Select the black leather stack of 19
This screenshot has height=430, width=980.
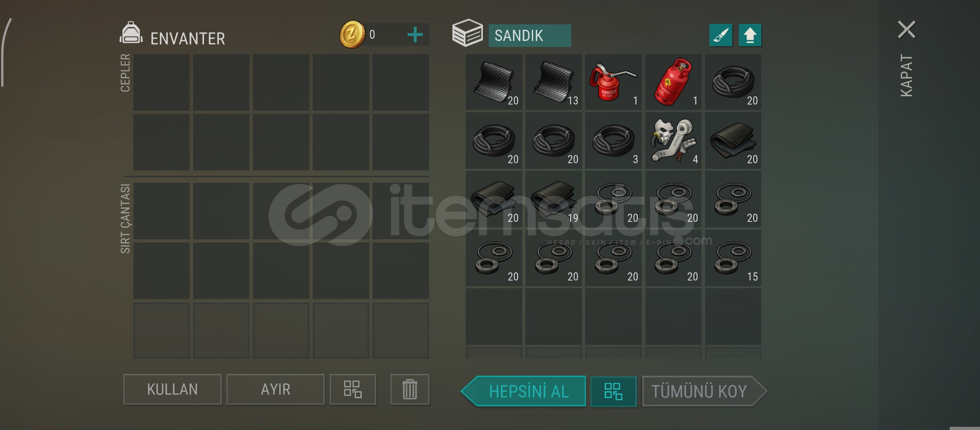click(553, 199)
